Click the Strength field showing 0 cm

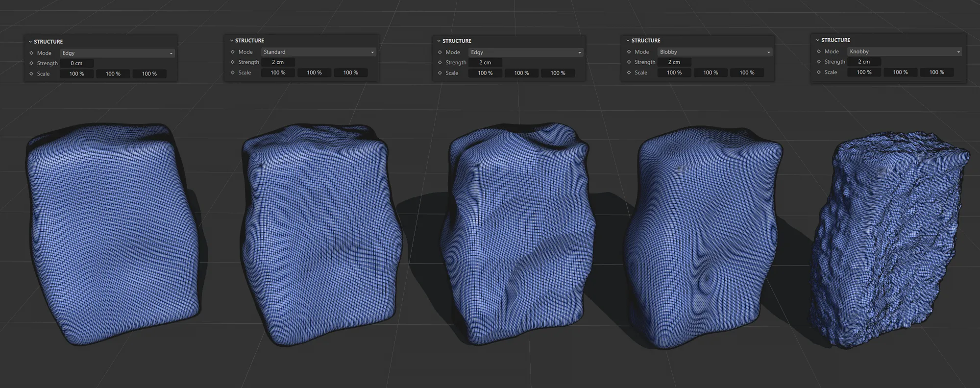pyautogui.click(x=76, y=63)
